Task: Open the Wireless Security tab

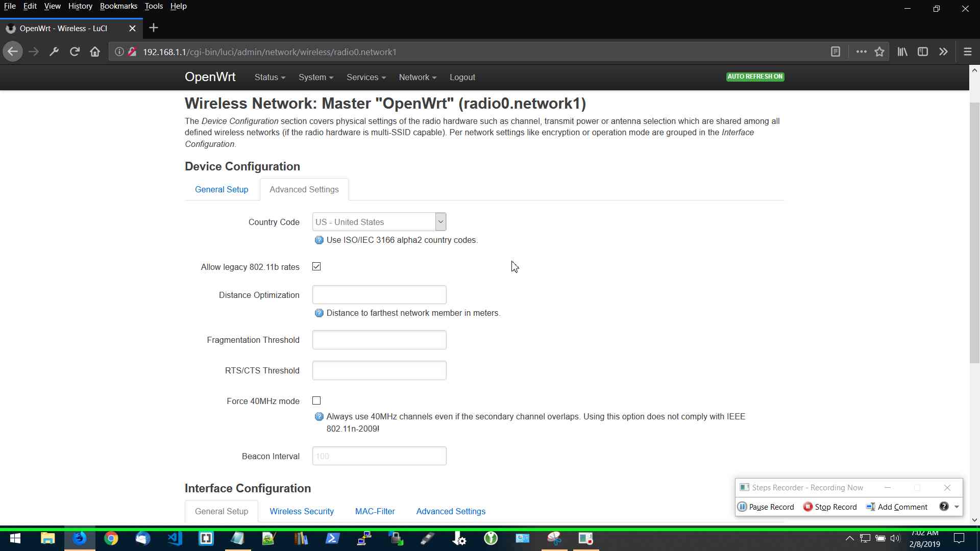Action: click(x=302, y=511)
